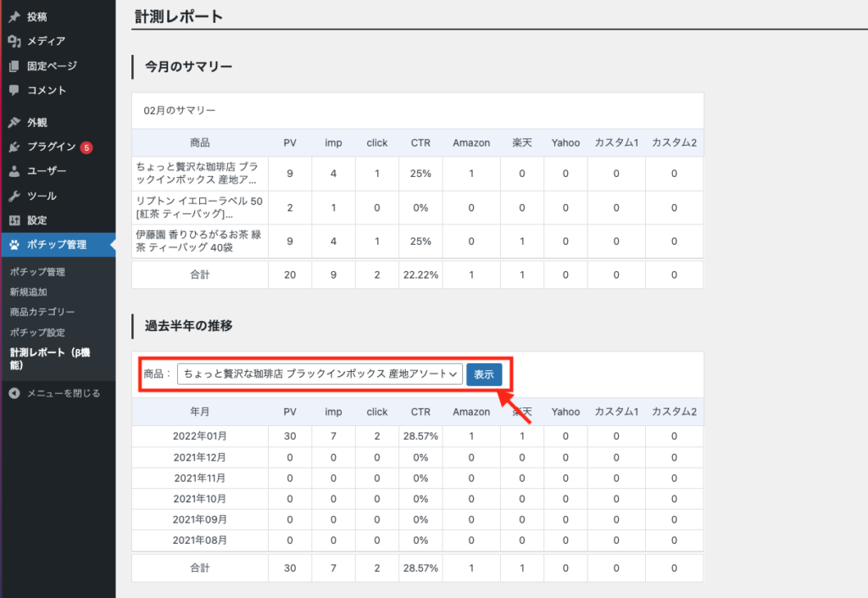Click the media icon beside メディア
Viewport: 868px width, 598px height.
click(14, 41)
